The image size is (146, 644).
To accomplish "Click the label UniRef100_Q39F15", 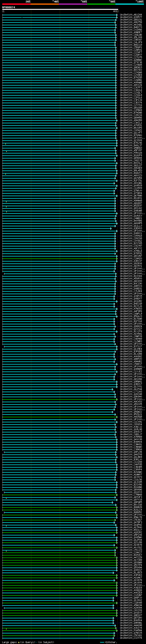I will click(131, 296).
